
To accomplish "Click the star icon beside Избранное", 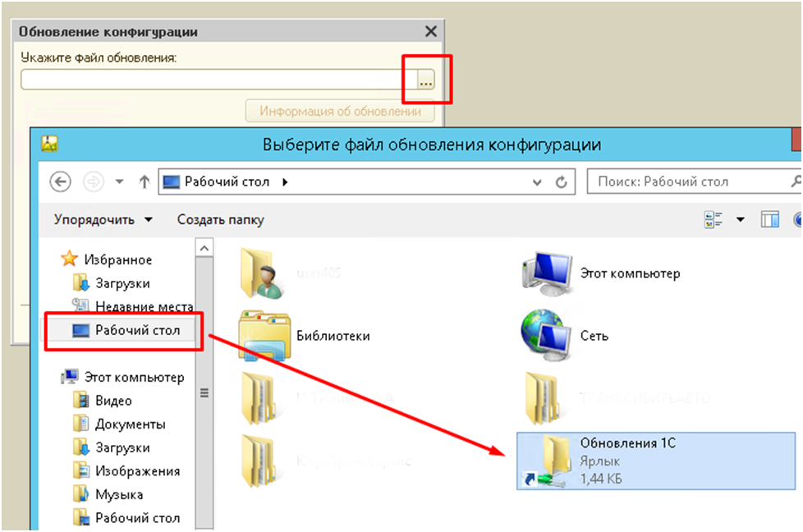I will pyautogui.click(x=69, y=259).
